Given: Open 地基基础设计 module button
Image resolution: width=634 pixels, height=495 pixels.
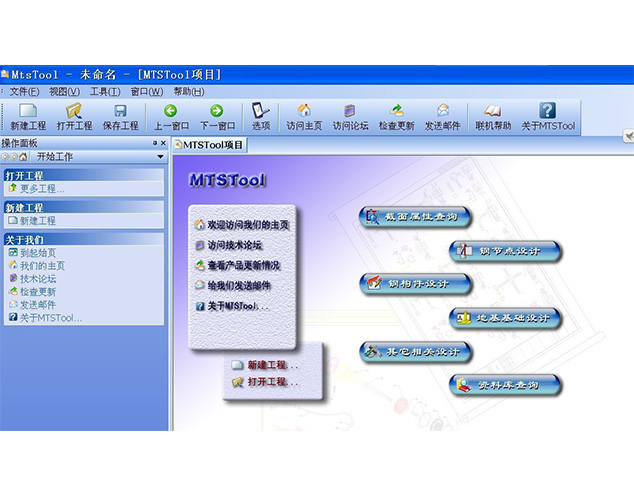Looking at the screenshot, I should (505, 318).
